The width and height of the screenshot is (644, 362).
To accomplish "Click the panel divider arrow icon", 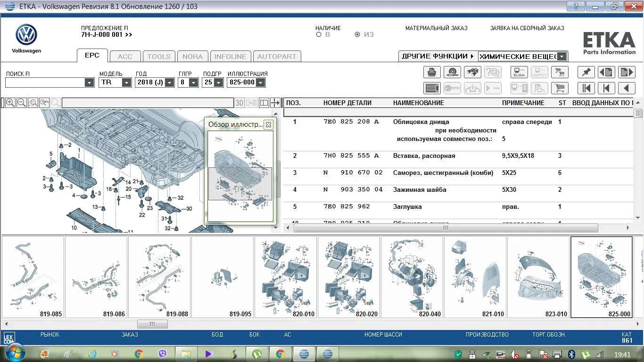I will [275, 103].
